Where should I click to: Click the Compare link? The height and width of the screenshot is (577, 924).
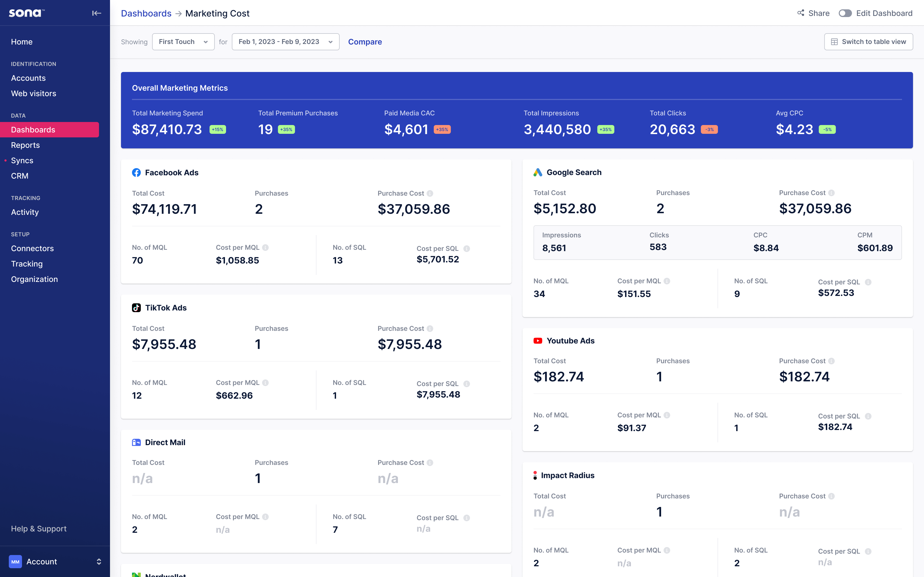tap(365, 41)
